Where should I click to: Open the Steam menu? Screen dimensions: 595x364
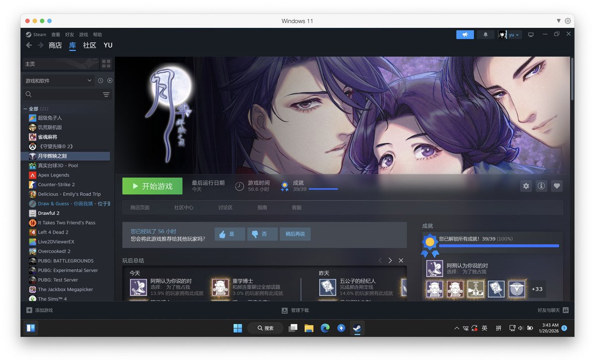coord(36,35)
